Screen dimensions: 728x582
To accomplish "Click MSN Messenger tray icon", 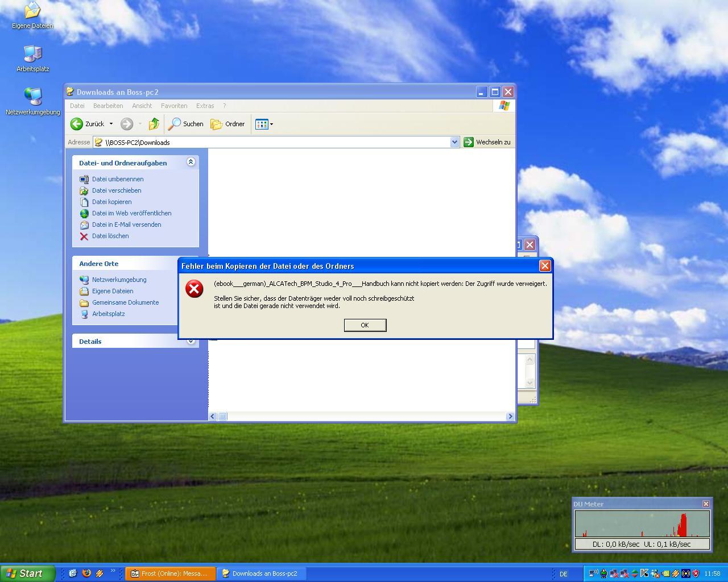I will tap(655, 573).
